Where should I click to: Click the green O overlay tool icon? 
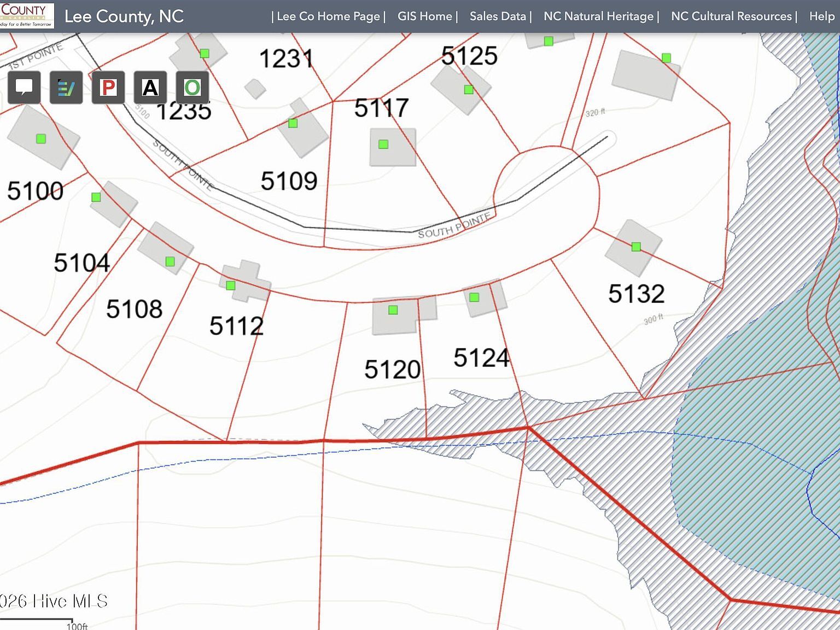pos(192,88)
